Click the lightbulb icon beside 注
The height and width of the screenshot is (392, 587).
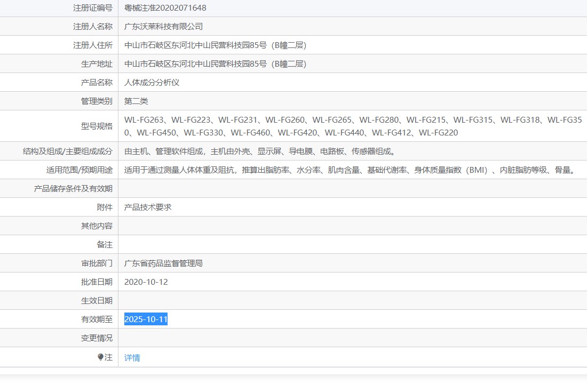[x=100, y=357]
